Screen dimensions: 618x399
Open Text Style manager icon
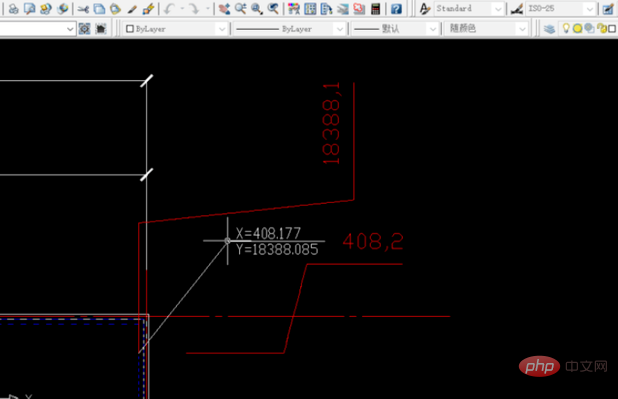tap(424, 9)
